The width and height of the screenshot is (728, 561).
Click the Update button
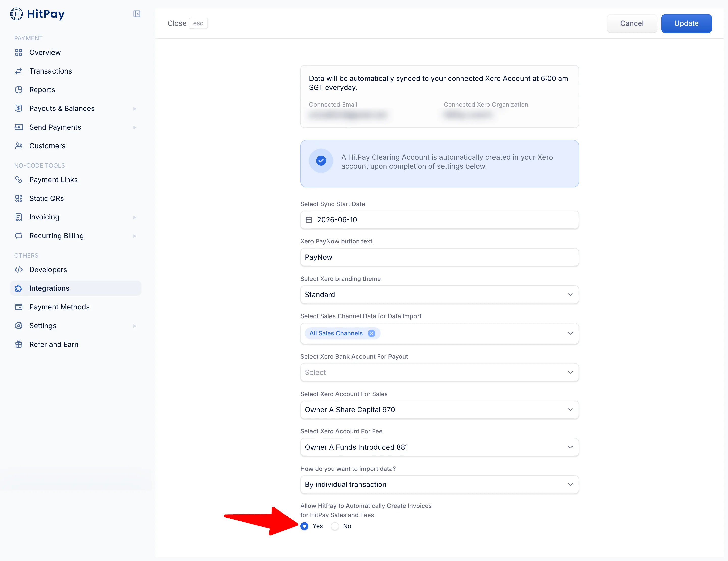(686, 23)
